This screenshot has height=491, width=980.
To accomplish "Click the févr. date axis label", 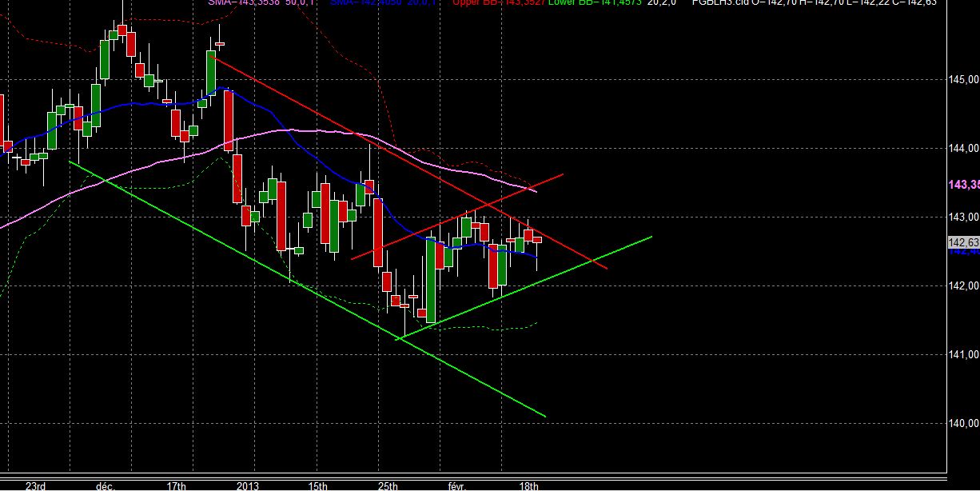I will pos(456,485).
